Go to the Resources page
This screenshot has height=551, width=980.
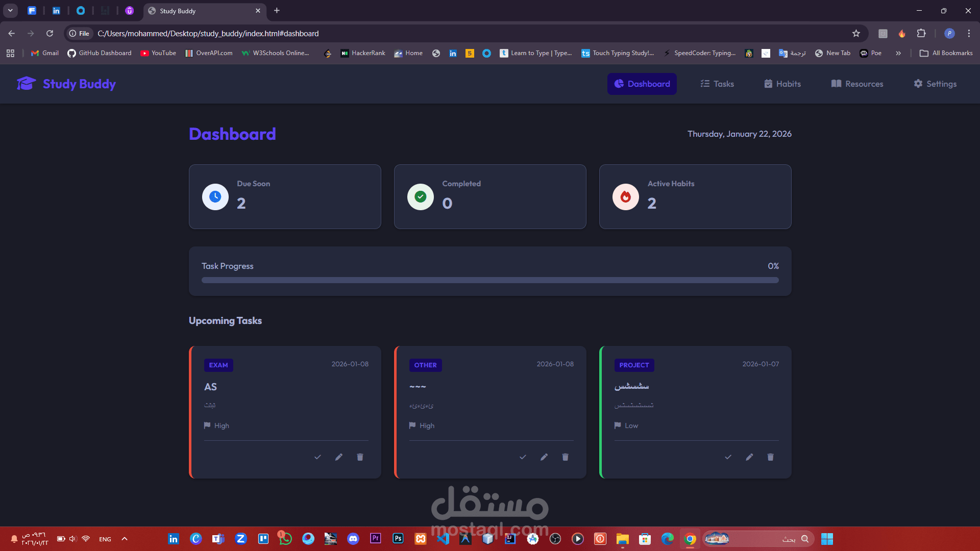click(x=857, y=84)
